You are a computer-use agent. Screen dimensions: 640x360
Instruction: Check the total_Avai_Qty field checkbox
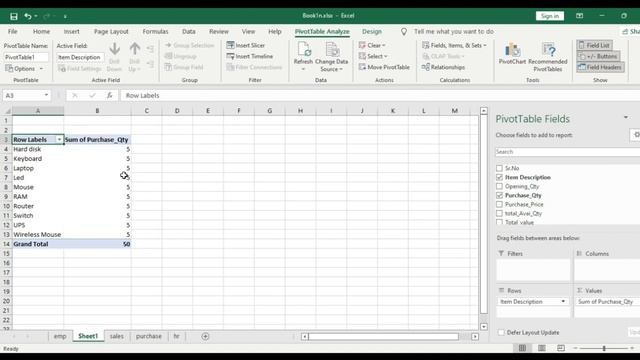coord(499,213)
